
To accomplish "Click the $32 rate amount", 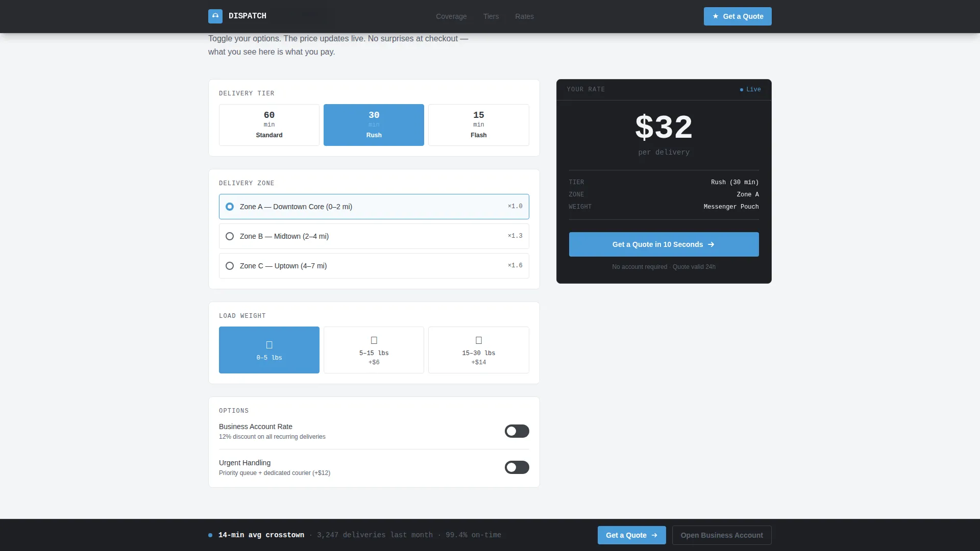I will pyautogui.click(x=664, y=127).
